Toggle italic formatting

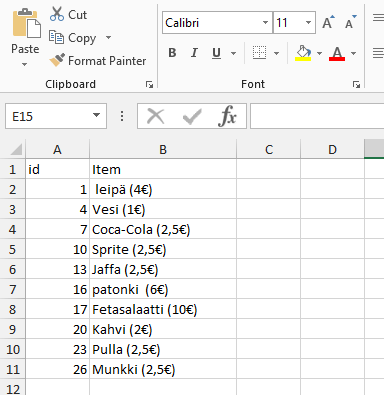click(x=194, y=53)
